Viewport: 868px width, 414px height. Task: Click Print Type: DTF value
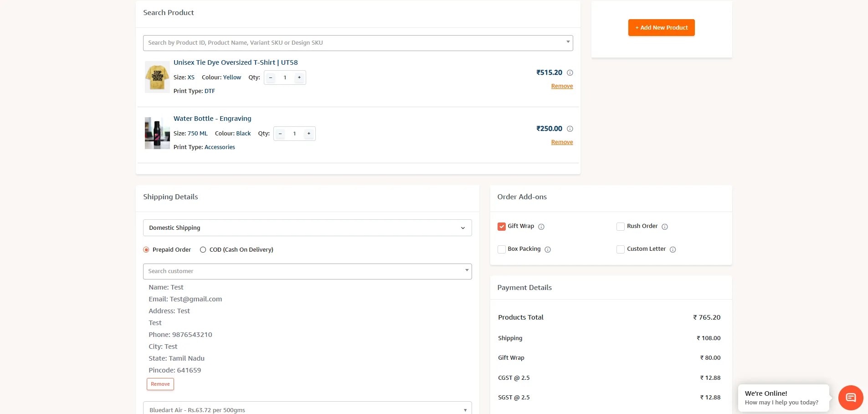coord(210,91)
